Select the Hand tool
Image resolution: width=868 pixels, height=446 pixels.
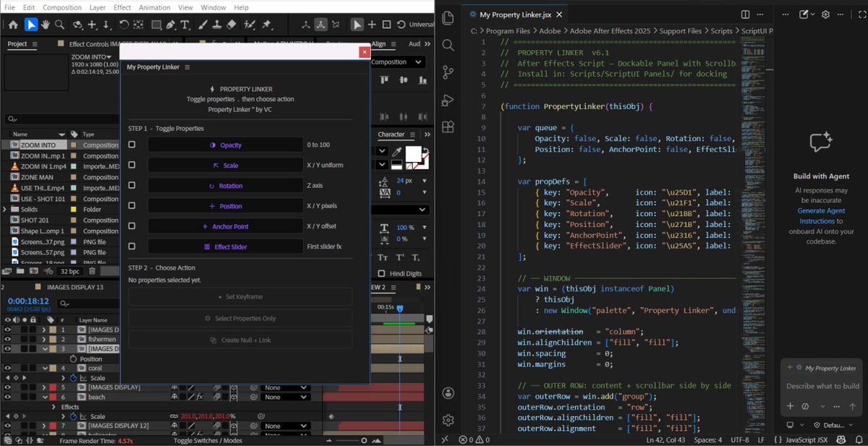46,25
